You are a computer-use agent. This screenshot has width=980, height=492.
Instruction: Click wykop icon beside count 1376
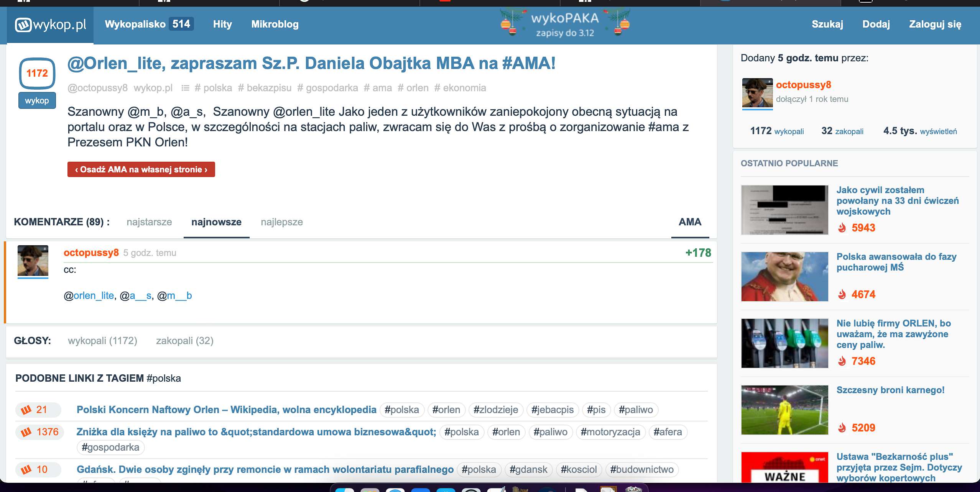(26, 432)
